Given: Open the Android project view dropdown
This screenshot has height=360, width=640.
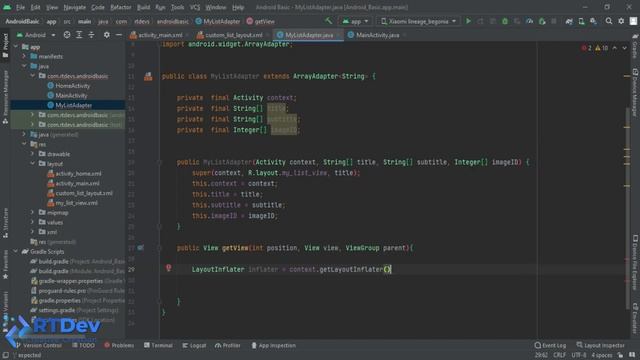Looking at the screenshot, I should (x=36, y=35).
